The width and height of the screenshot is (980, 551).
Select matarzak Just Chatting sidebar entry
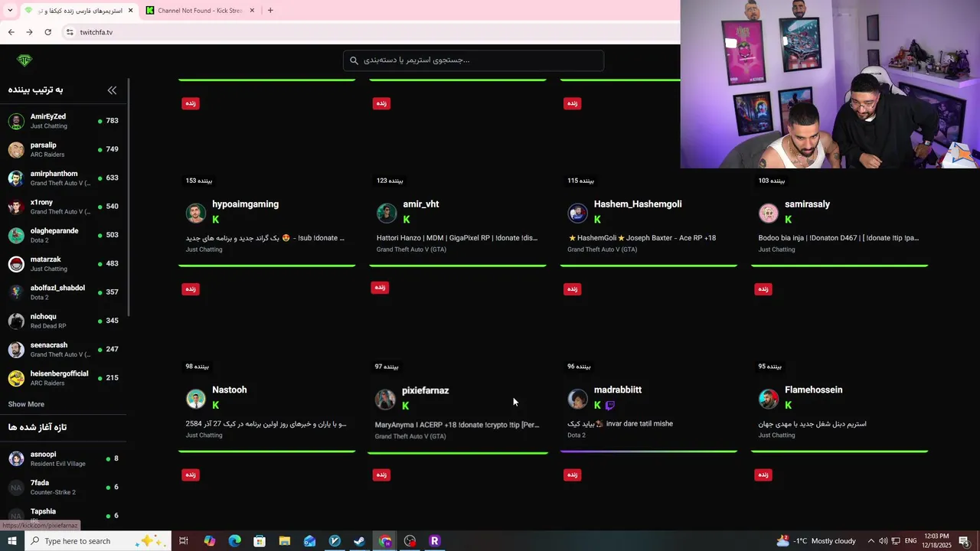coord(64,264)
